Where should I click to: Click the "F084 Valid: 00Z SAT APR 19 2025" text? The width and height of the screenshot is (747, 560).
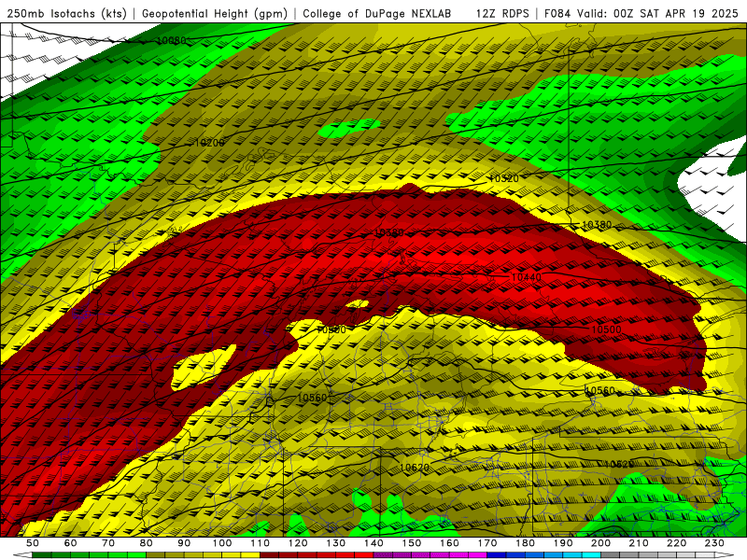coord(641,13)
